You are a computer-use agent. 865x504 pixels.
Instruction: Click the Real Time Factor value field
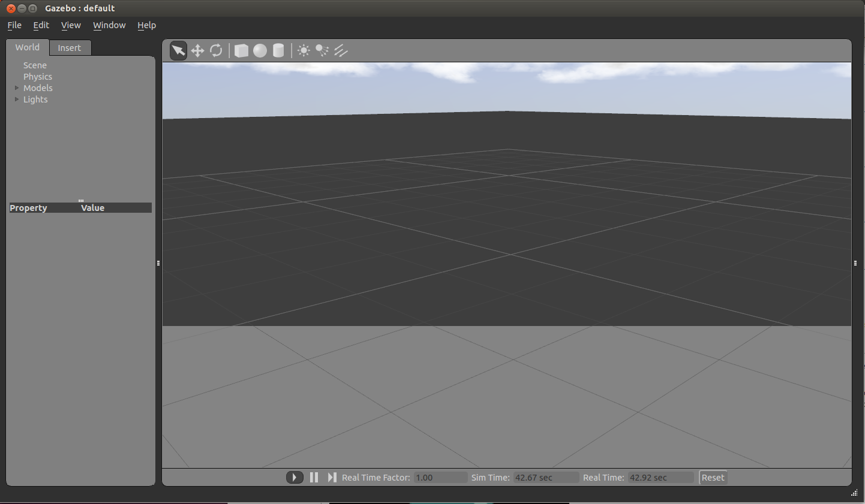click(440, 478)
